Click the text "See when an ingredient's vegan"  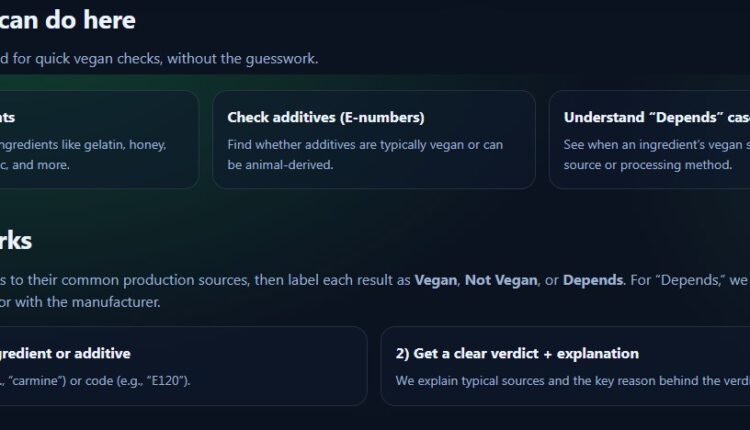[656, 144]
